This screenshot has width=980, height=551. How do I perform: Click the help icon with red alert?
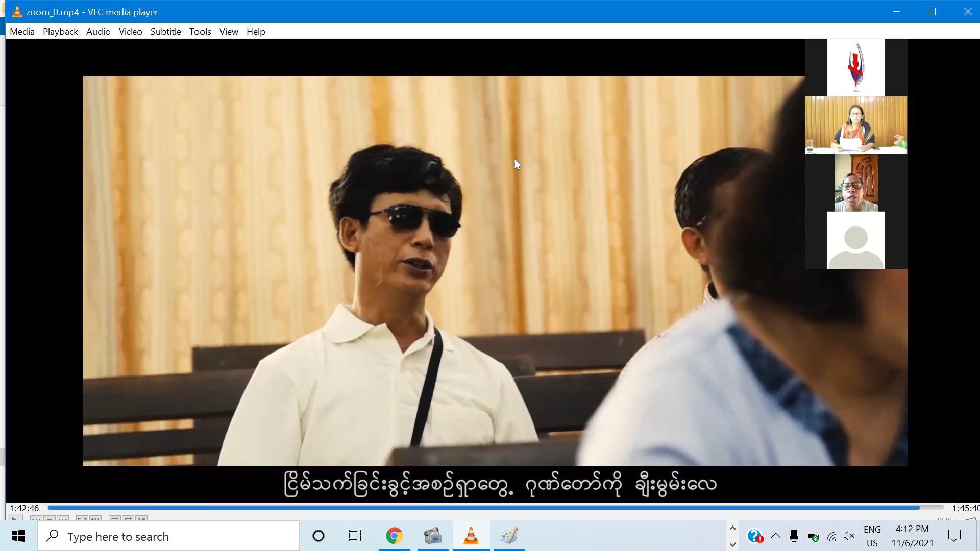click(x=755, y=536)
